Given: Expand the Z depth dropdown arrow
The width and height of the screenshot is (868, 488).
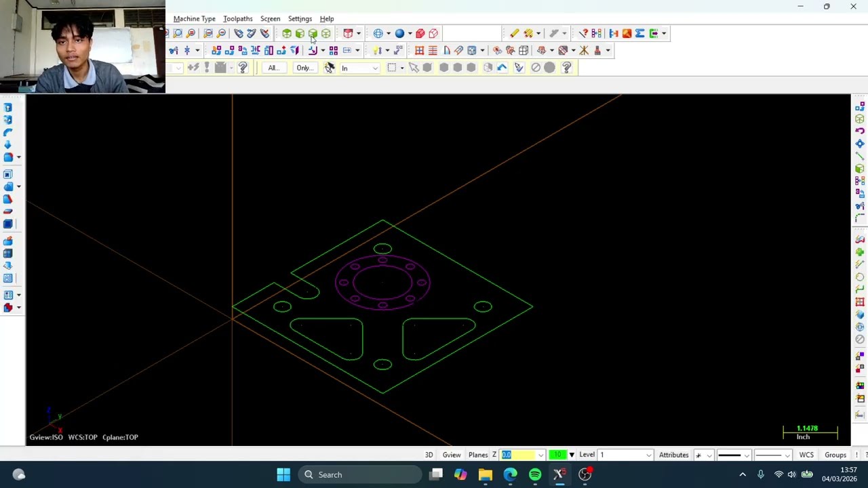Looking at the screenshot, I should (540, 455).
